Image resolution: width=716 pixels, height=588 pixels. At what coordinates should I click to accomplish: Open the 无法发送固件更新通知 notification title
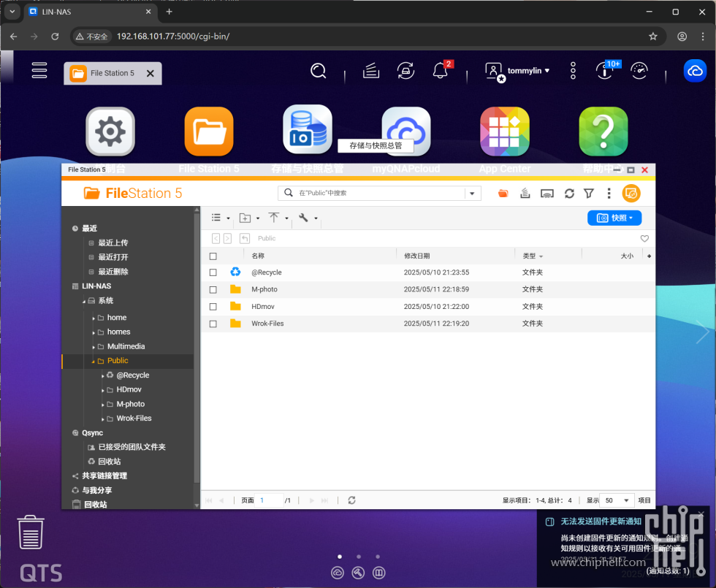pos(601,522)
